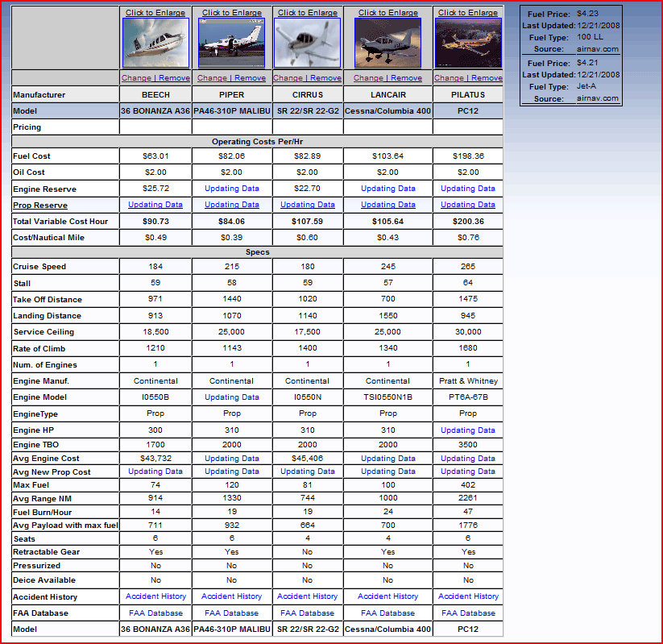Viewport: 663px width, 644px height.
Task: Change the Lancair aircraft selection
Action: [x=368, y=78]
